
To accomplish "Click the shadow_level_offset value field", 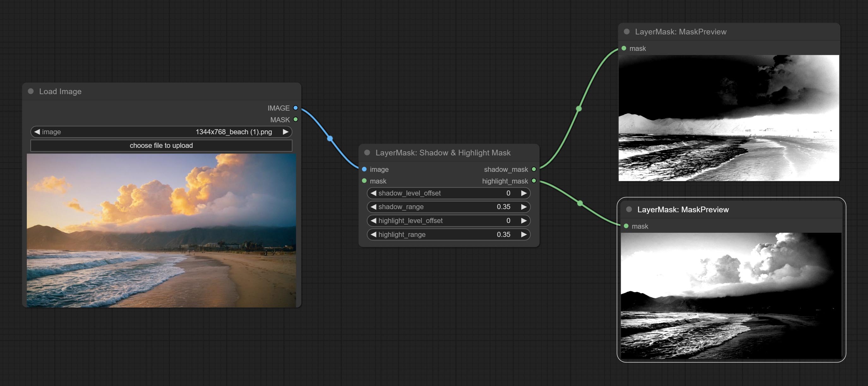I will tap(448, 193).
